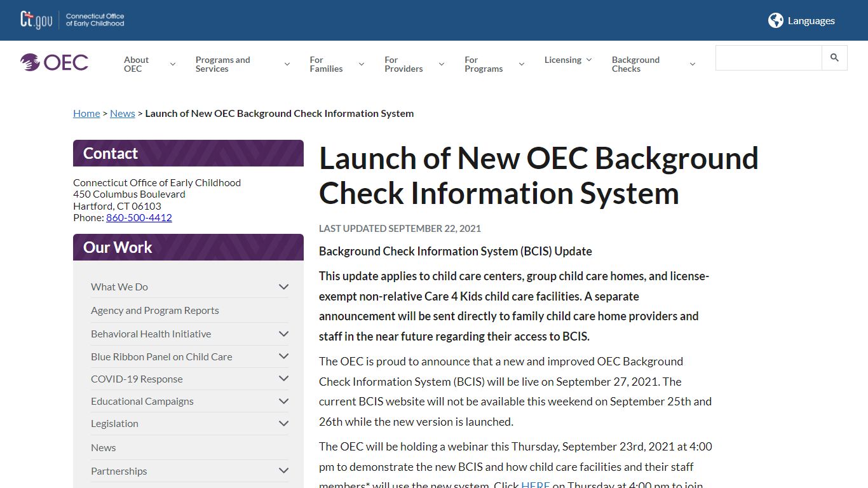Open the For Programs menu
Screen dimensions: 868x488
coord(484,64)
